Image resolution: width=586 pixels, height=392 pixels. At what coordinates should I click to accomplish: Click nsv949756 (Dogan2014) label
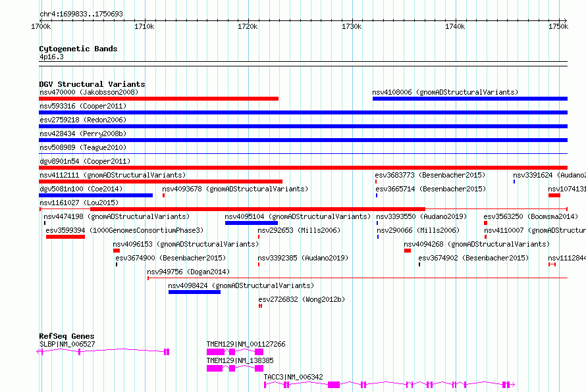pyautogui.click(x=188, y=272)
